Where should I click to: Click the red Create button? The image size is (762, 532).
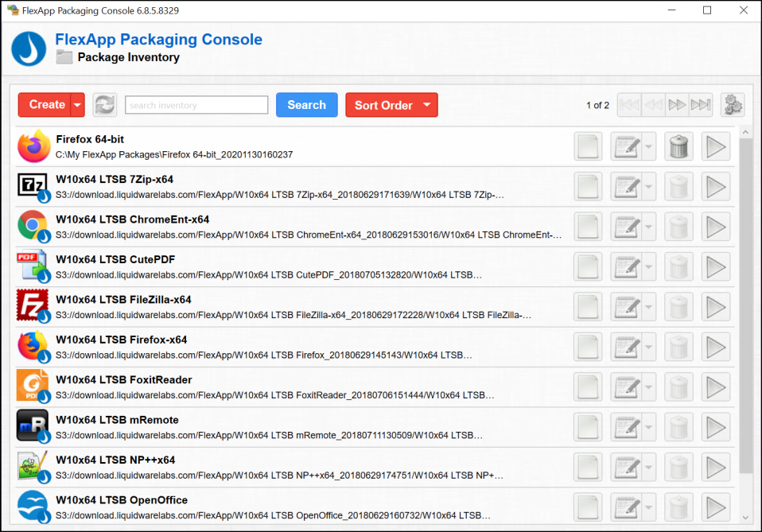[46, 105]
